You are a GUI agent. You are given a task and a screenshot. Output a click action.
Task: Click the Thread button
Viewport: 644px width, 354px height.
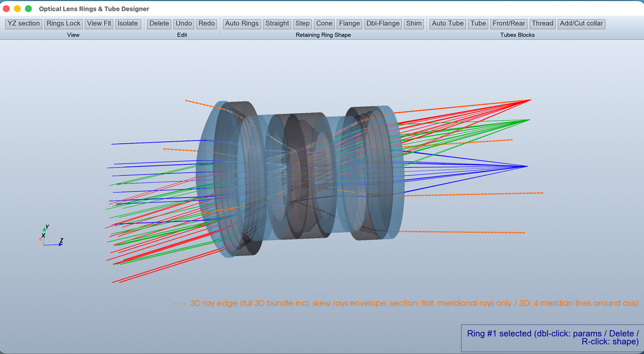[x=543, y=24]
